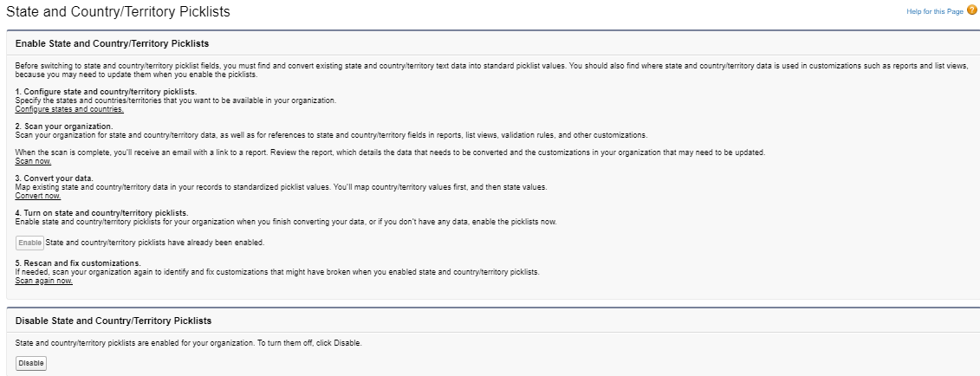Click the page title State and Country/Territory Picklists
The height and width of the screenshot is (376, 980).
(118, 11)
